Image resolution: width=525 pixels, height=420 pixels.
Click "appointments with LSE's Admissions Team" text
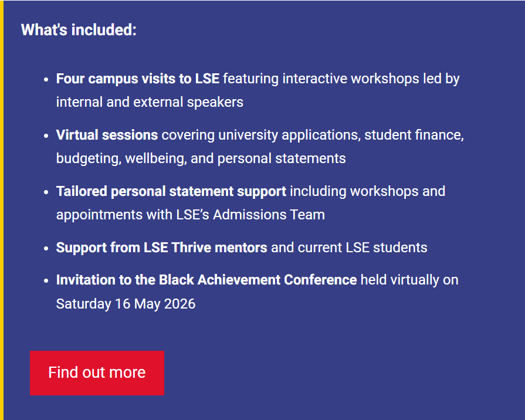(x=190, y=215)
